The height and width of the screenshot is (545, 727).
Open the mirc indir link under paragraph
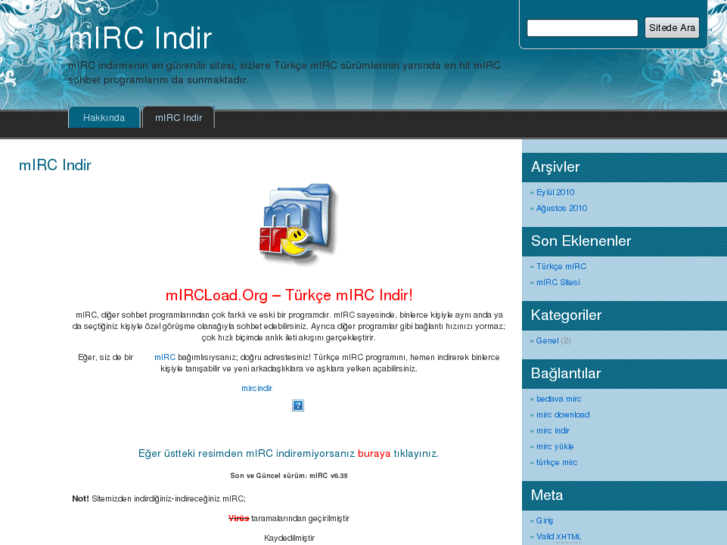tap(256, 388)
